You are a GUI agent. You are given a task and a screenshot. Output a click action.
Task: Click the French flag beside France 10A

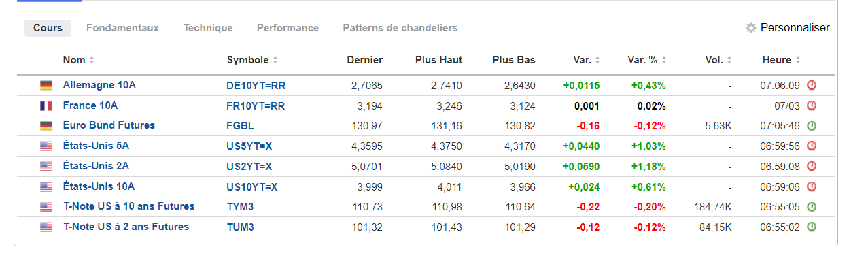click(x=46, y=105)
